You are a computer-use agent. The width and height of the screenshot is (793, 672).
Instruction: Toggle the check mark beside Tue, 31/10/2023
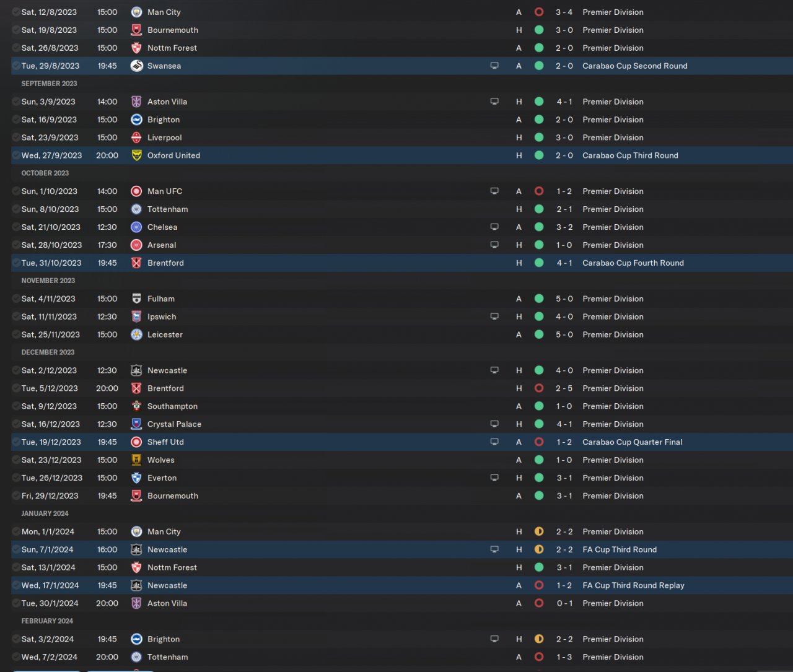(x=16, y=263)
